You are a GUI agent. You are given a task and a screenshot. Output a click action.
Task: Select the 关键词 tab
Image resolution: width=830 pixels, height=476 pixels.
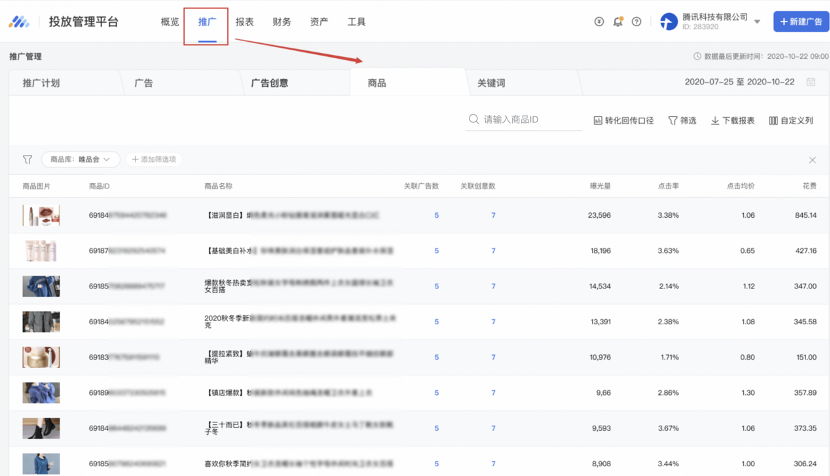[x=491, y=83]
